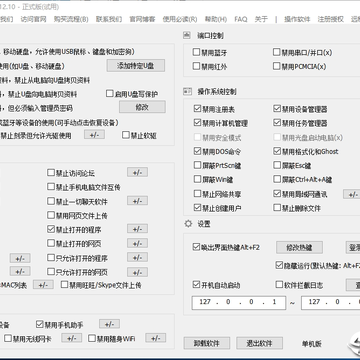Open the 官网博客 menu item
The width and height of the screenshot is (360, 360).
(x=142, y=19)
